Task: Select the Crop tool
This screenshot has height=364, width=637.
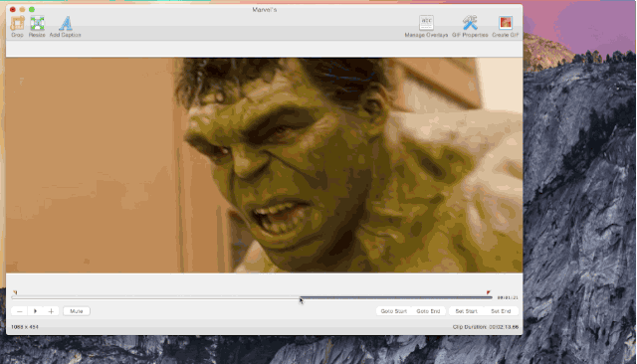Action: 17,27
